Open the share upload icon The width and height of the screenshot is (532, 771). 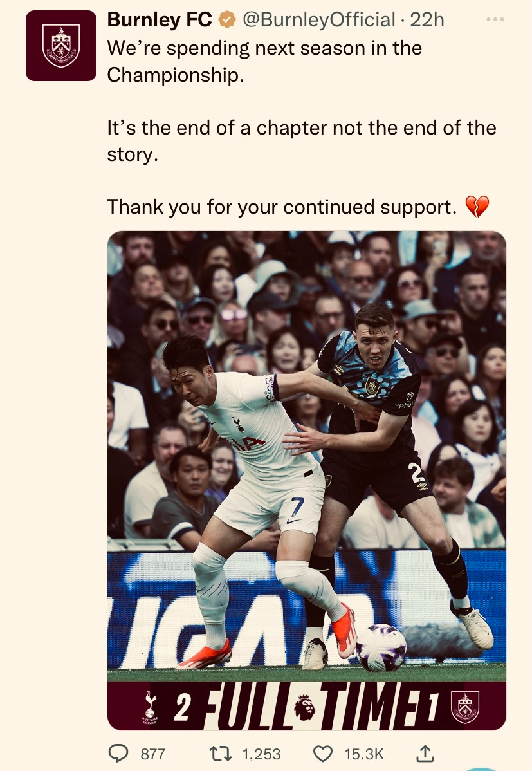pos(425,753)
